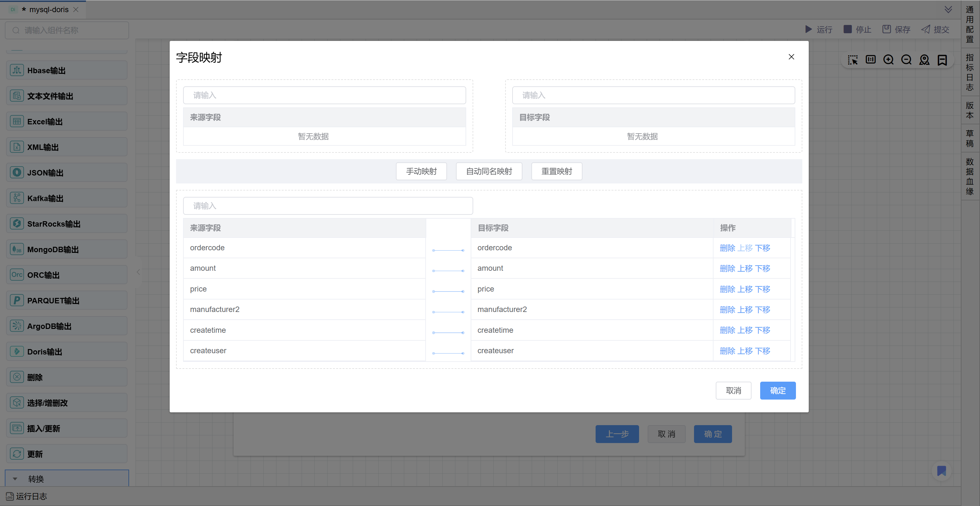Click the PARQUET输出 component icon
Image resolution: width=980 pixels, height=506 pixels.
point(17,300)
